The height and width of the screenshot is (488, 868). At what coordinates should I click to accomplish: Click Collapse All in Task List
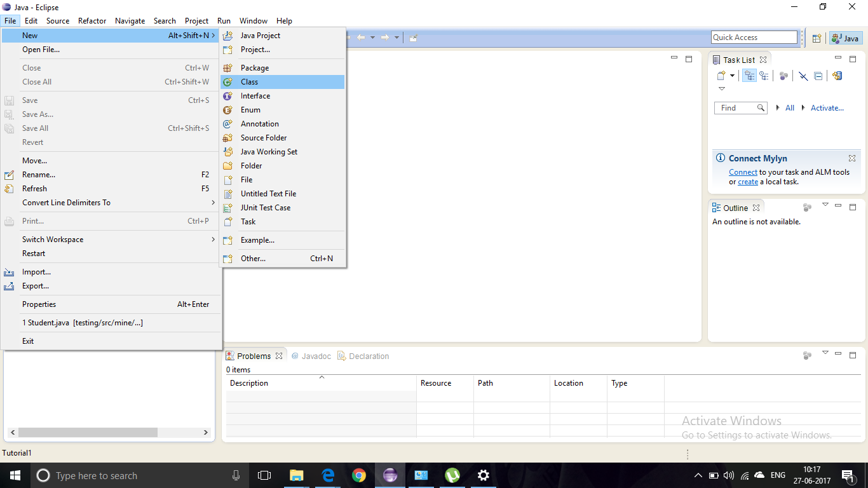coord(818,76)
